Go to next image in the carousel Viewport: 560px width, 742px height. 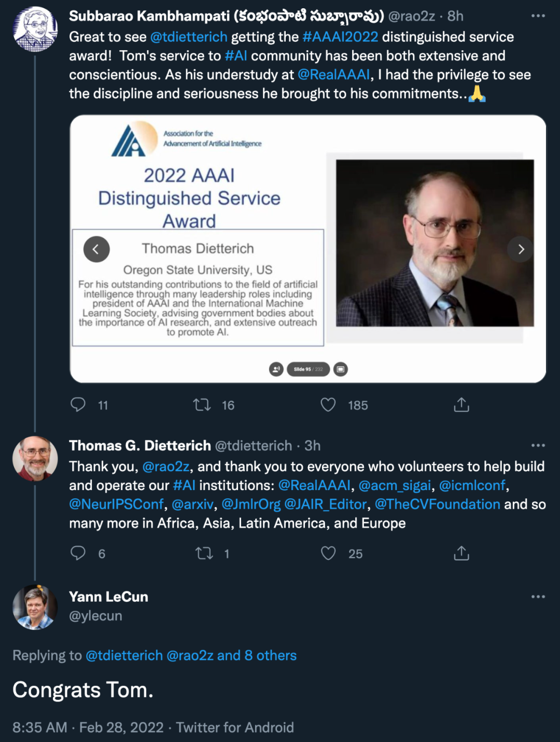tap(521, 249)
